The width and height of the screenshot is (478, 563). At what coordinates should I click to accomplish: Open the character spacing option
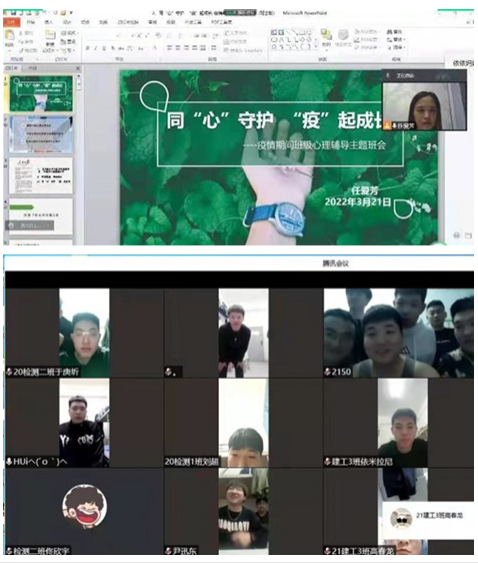pyautogui.click(x=131, y=48)
